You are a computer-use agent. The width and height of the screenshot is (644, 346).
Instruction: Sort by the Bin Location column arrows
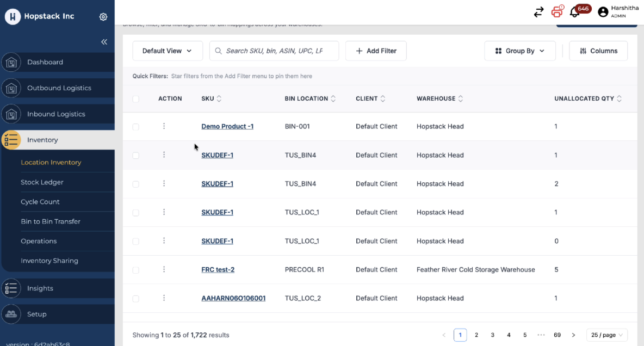point(333,98)
